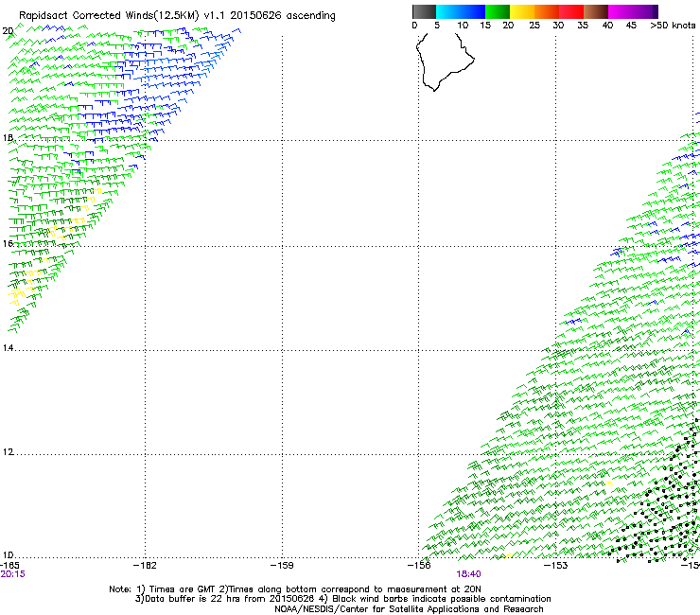Click the yellow 20-25 knots color band
The image size is (700, 615).
pyautogui.click(x=522, y=11)
